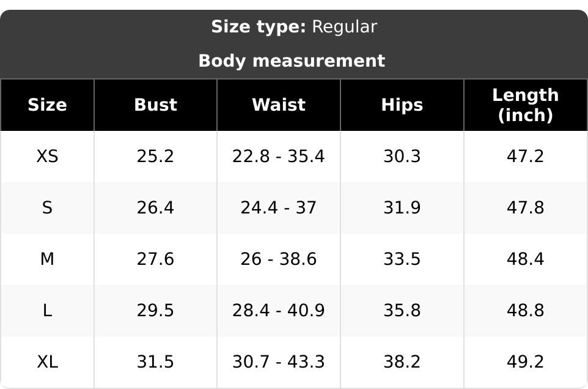Select the M size row label
Screen dimensions: 588x389
click(x=47, y=259)
